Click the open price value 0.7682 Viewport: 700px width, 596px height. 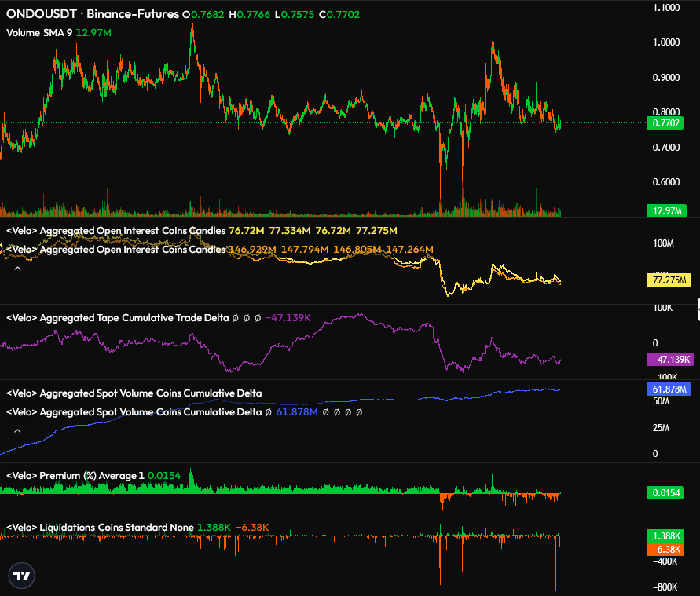coord(207,15)
